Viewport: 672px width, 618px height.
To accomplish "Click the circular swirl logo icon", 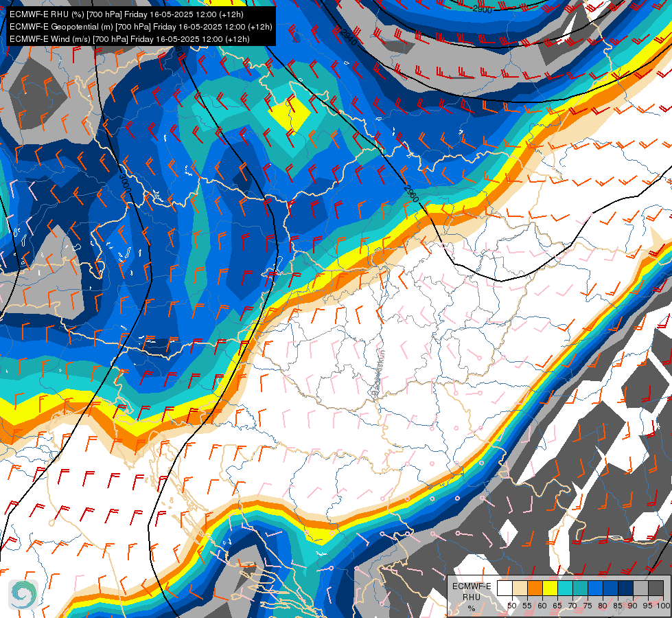I will click(x=23, y=594).
